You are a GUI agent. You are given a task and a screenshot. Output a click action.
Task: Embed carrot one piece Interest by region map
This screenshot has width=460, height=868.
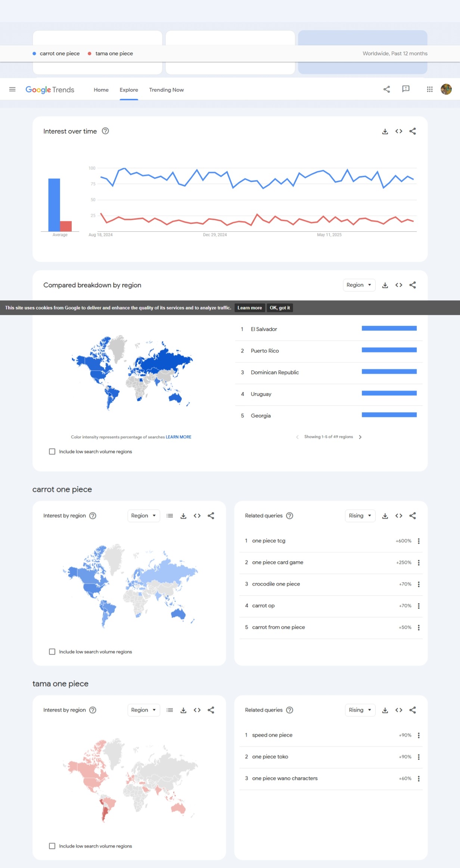(197, 516)
